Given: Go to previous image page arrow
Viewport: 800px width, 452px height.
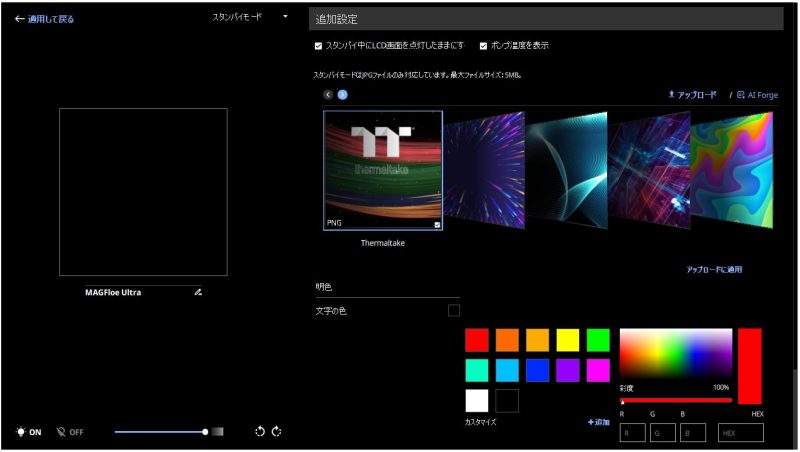Looking at the screenshot, I should tap(327, 95).
